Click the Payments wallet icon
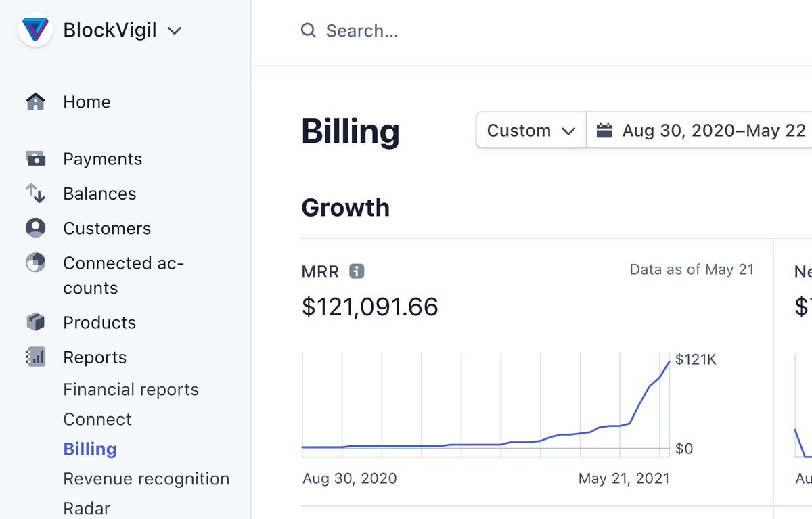The image size is (812, 519). pos(35,159)
